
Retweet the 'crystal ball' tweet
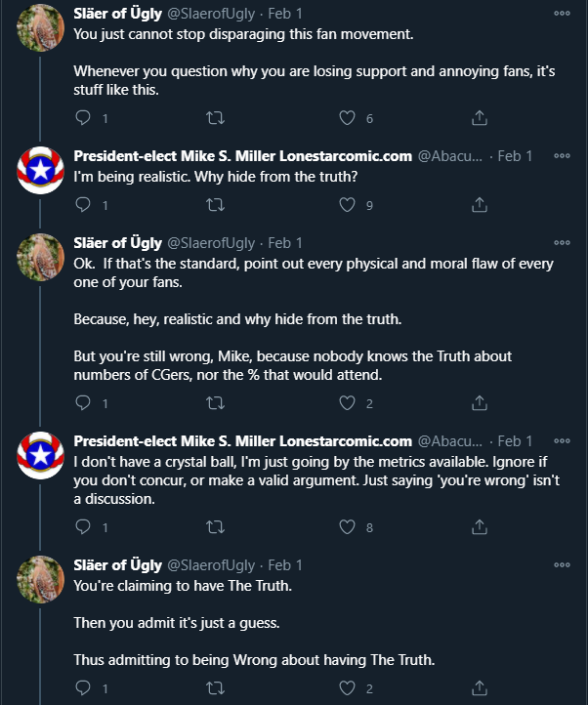[215, 527]
